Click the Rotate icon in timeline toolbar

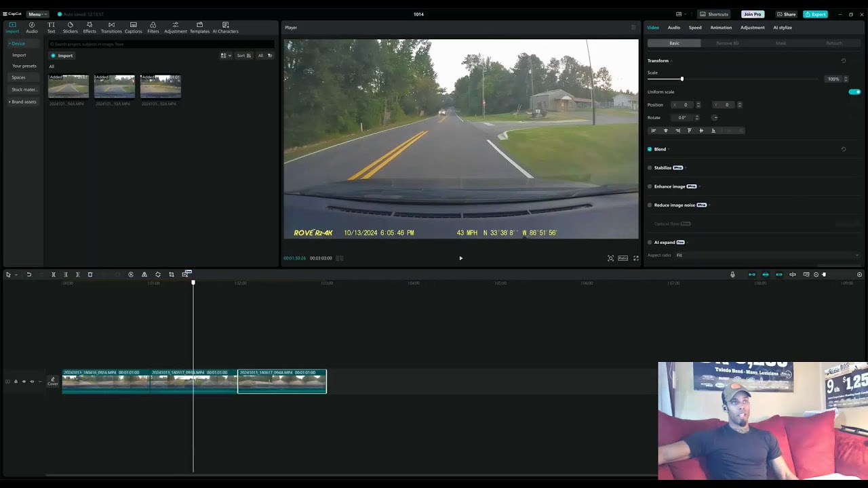tap(158, 274)
